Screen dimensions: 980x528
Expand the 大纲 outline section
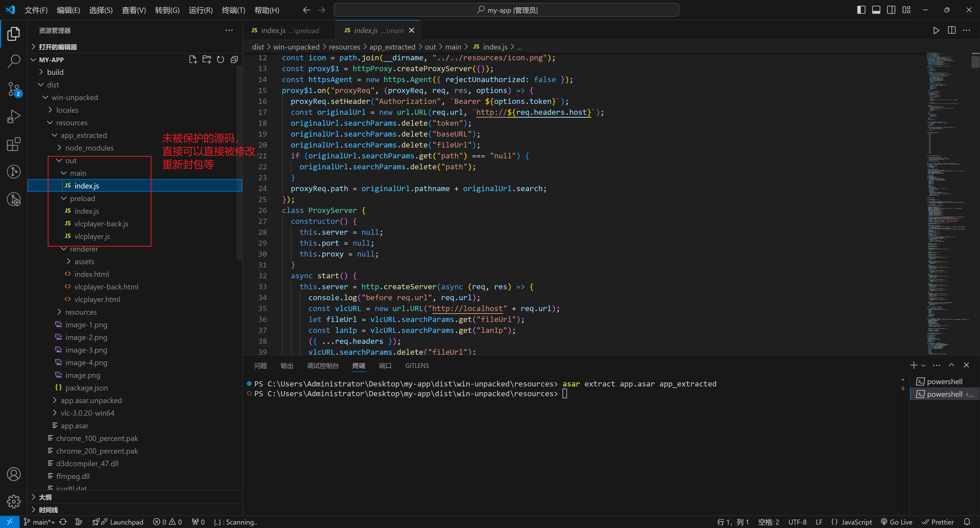135,497
